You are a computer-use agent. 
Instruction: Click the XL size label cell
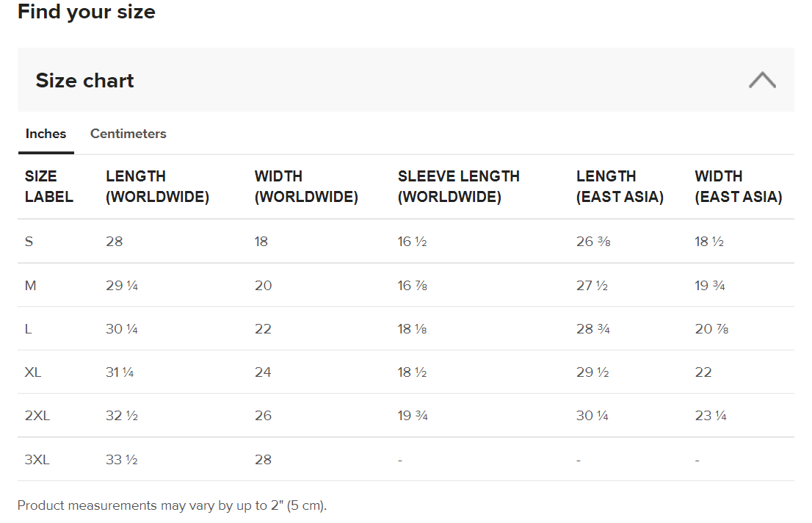tap(33, 372)
